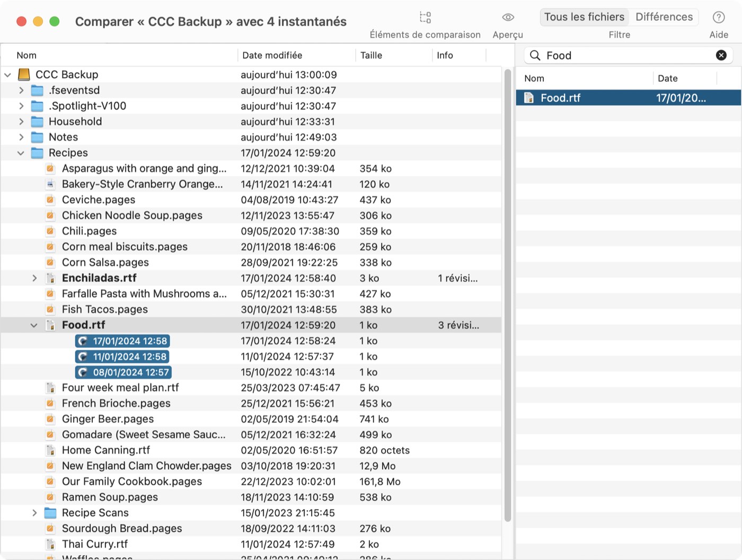Collapse the Food.rtf revisions list

[34, 325]
